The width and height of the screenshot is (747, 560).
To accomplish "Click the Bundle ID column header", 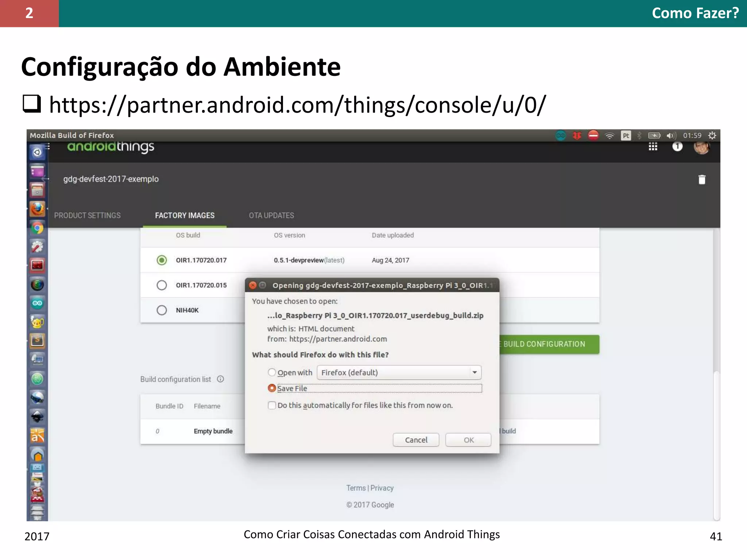I will tap(169, 406).
